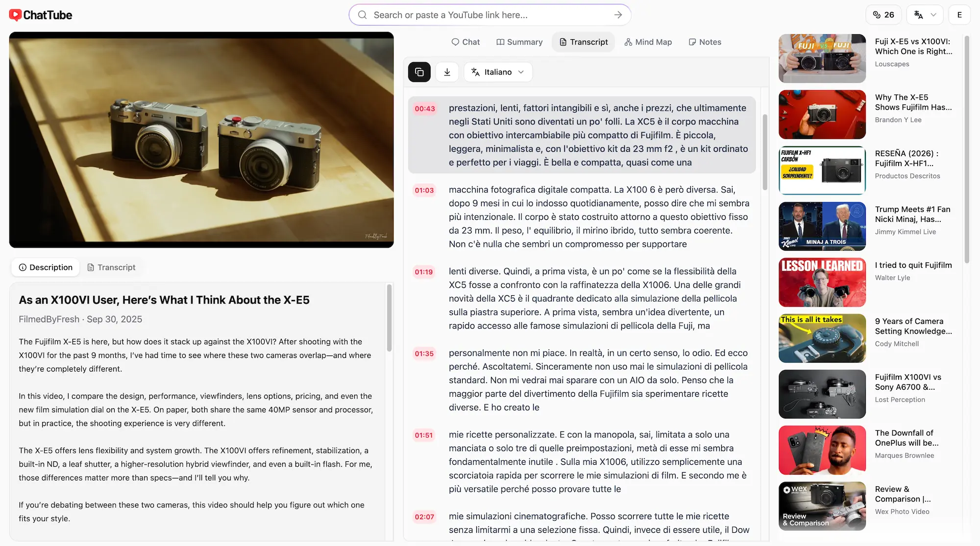Image resolution: width=980 pixels, height=546 pixels.
Task: Open the interface language selector dropdown
Action: pyautogui.click(x=925, y=15)
